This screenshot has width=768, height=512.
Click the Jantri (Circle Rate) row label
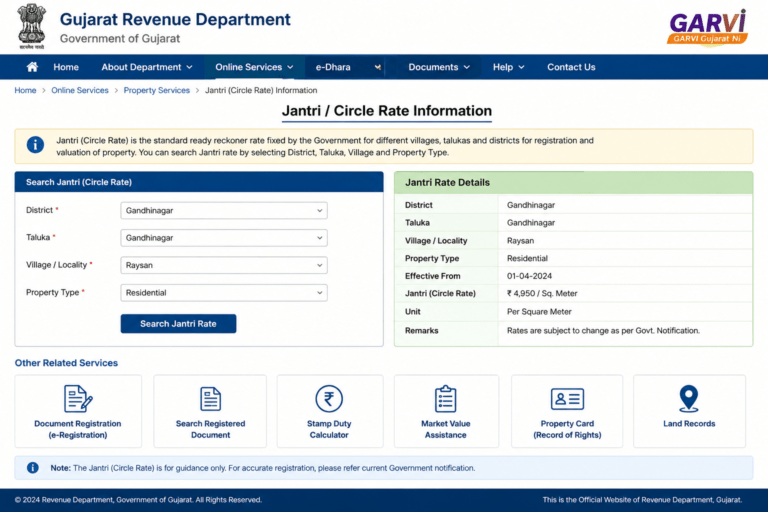pos(440,293)
